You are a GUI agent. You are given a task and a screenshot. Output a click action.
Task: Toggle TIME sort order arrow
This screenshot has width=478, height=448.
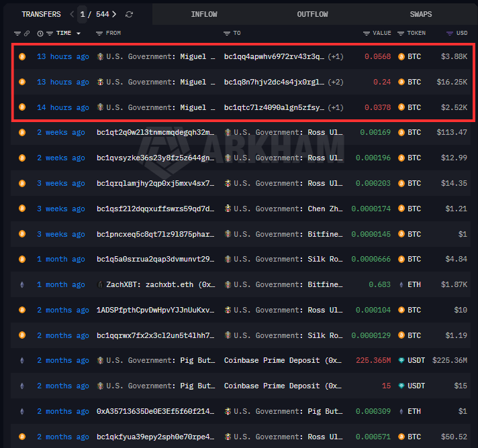coord(79,33)
